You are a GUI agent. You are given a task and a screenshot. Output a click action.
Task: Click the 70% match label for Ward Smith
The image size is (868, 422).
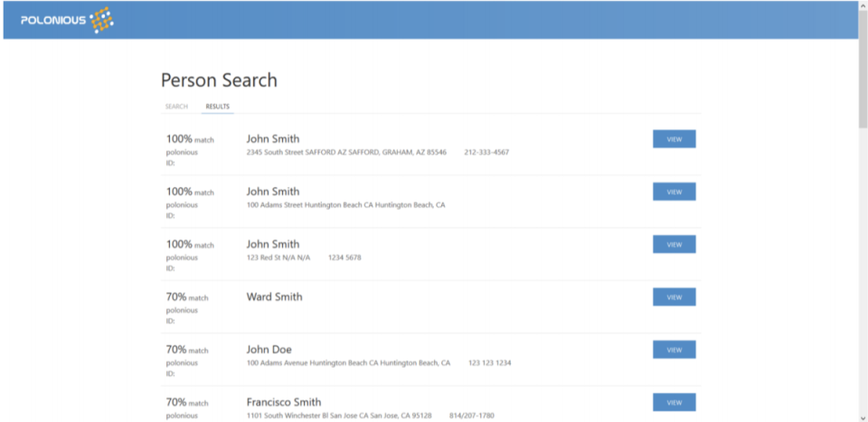coord(186,297)
